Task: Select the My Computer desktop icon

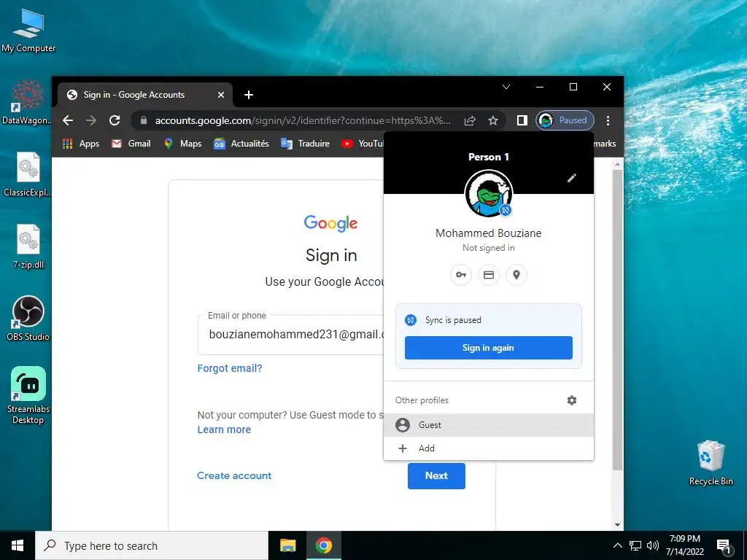Action: point(28,31)
